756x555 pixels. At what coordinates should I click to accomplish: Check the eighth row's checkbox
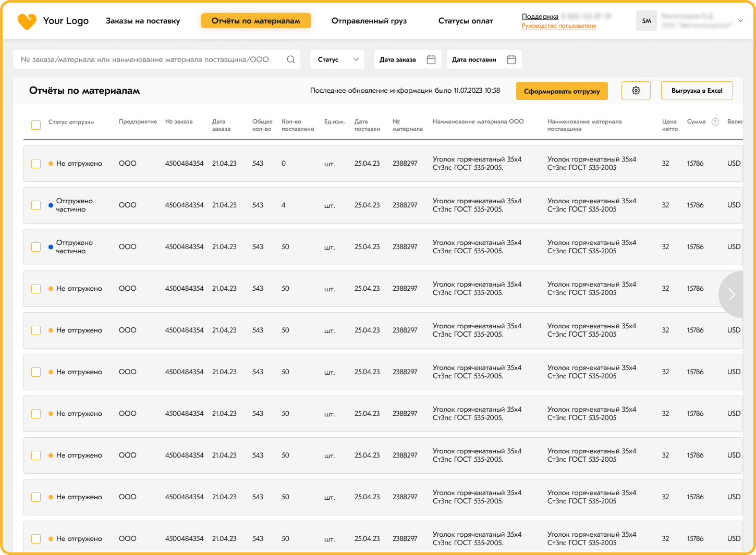pyautogui.click(x=36, y=455)
